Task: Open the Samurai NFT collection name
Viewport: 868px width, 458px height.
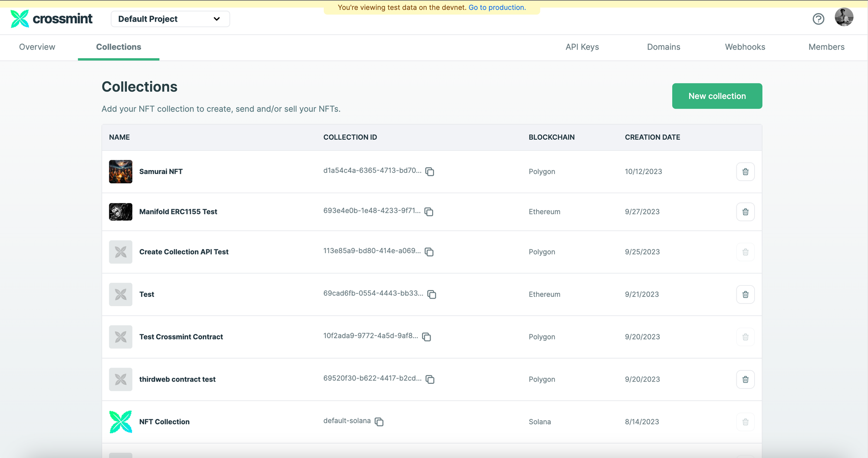Action: click(161, 171)
